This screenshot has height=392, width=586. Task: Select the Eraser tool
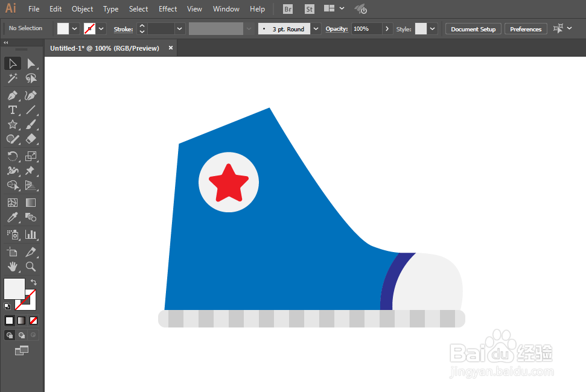pyautogui.click(x=31, y=139)
